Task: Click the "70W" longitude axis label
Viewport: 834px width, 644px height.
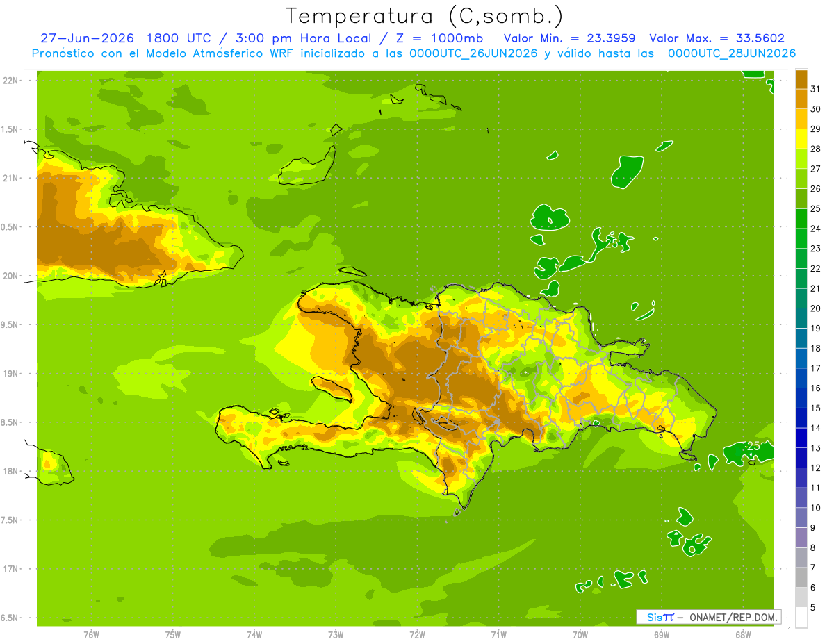Action: 580,635
